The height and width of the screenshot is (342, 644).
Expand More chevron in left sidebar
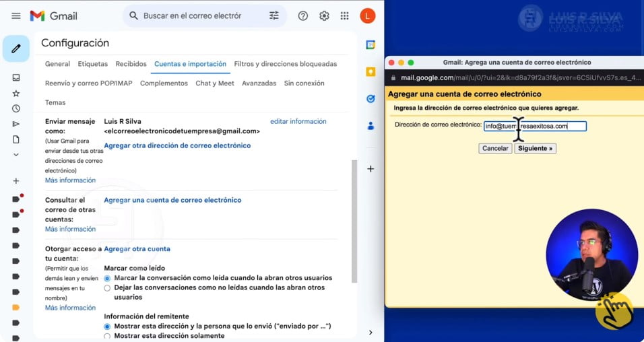tap(16, 155)
